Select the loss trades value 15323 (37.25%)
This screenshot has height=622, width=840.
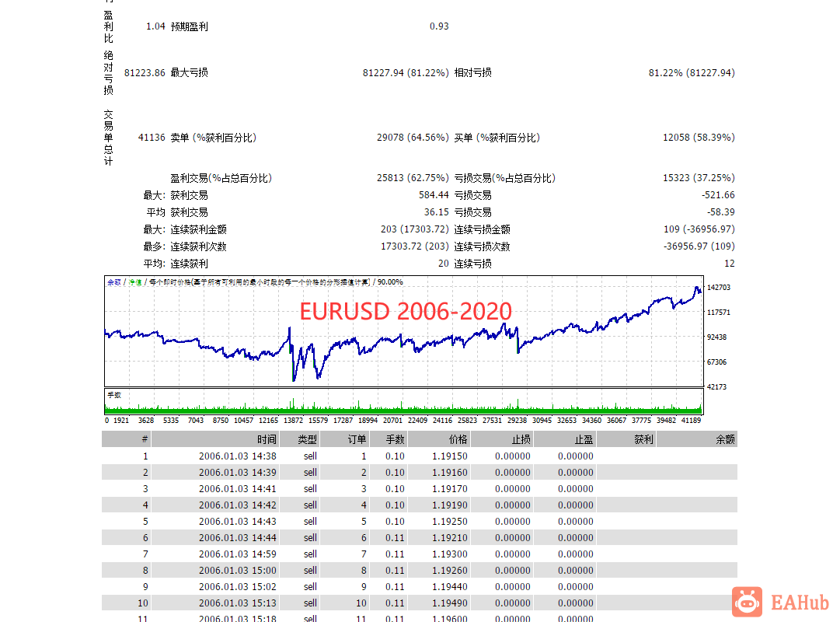tap(699, 177)
